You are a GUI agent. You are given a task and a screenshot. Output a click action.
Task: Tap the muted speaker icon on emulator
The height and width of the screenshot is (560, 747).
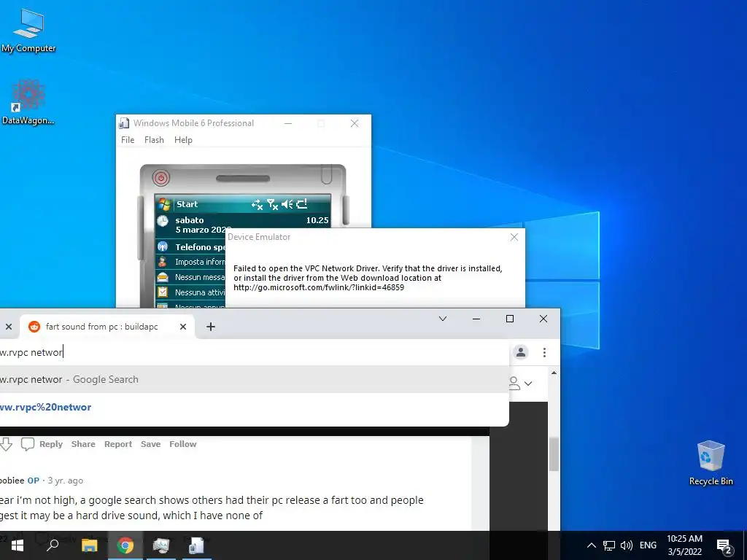click(287, 204)
